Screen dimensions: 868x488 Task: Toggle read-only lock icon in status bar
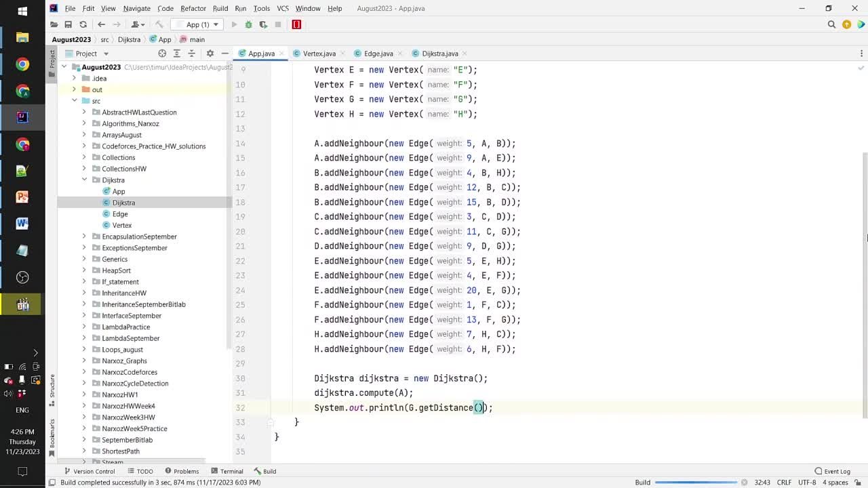855,483
